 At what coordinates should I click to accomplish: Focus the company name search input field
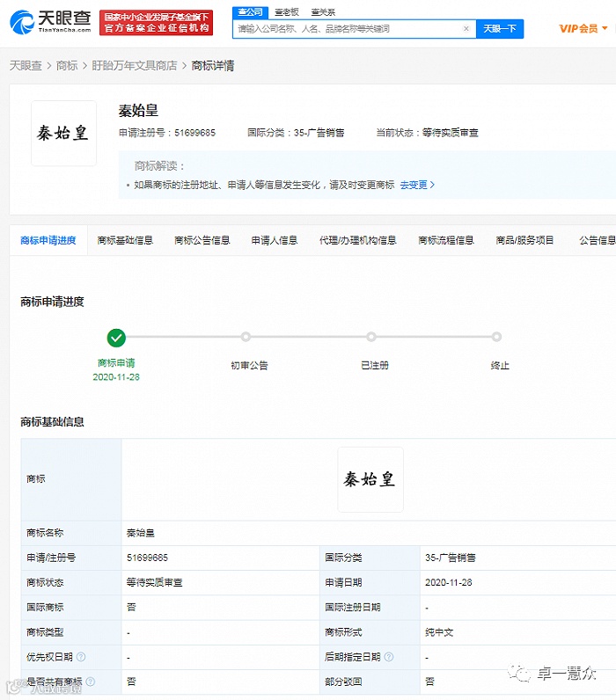348,29
